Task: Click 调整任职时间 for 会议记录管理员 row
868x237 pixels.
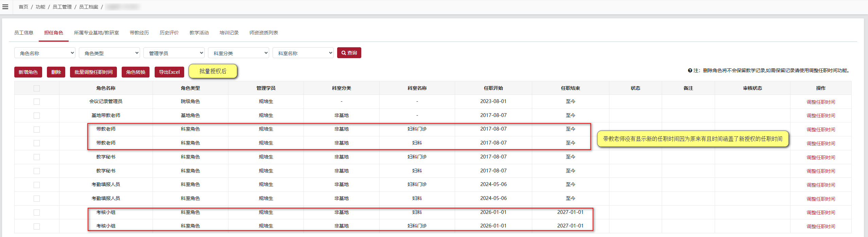Action: pyautogui.click(x=821, y=102)
